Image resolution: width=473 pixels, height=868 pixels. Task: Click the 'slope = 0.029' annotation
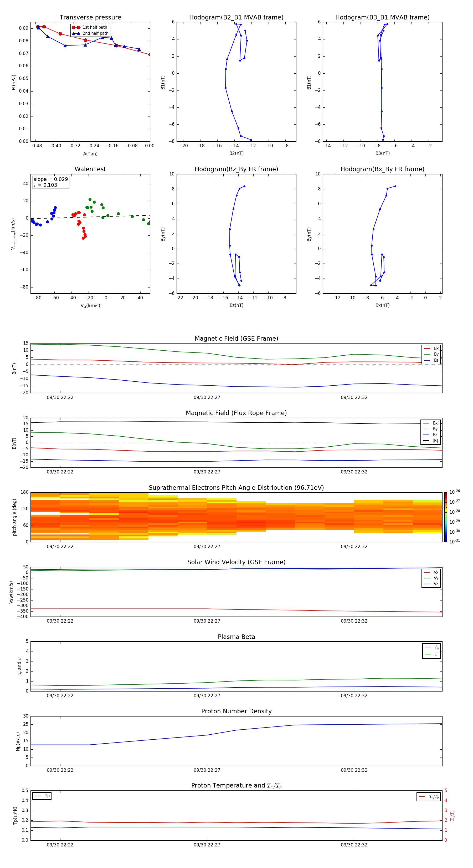[x=50, y=179]
